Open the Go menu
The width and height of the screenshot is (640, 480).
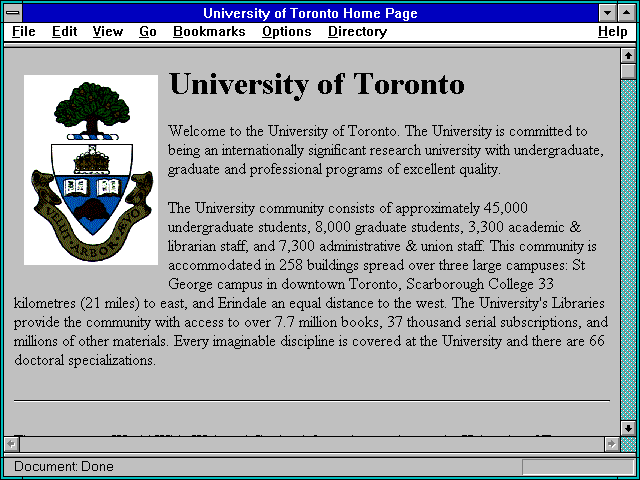point(148,32)
